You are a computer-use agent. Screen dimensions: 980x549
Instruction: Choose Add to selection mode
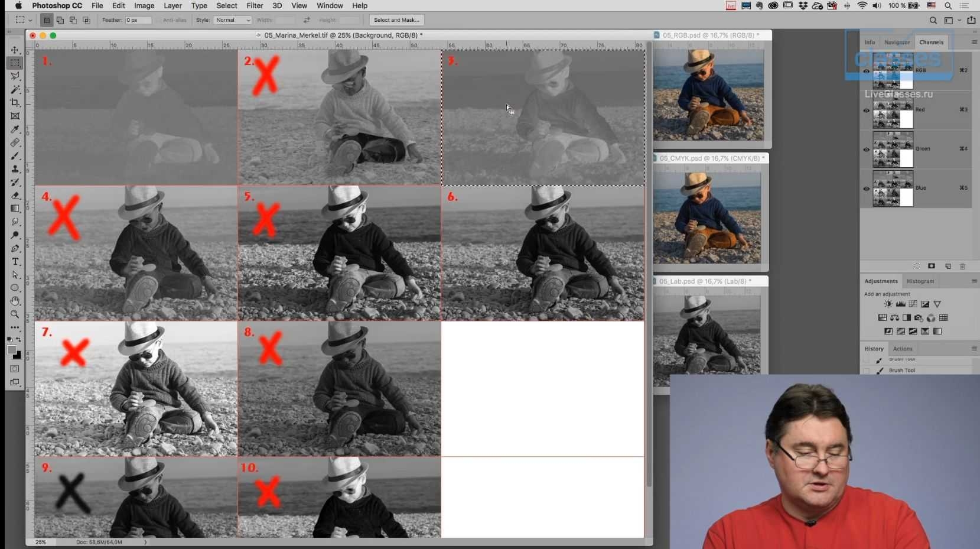pyautogui.click(x=60, y=20)
